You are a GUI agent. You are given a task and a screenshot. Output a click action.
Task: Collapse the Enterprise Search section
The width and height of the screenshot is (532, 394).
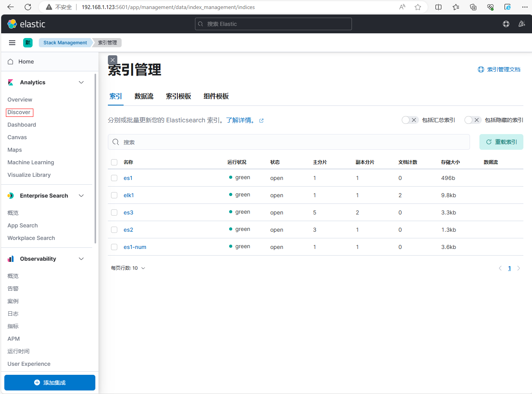tap(81, 196)
